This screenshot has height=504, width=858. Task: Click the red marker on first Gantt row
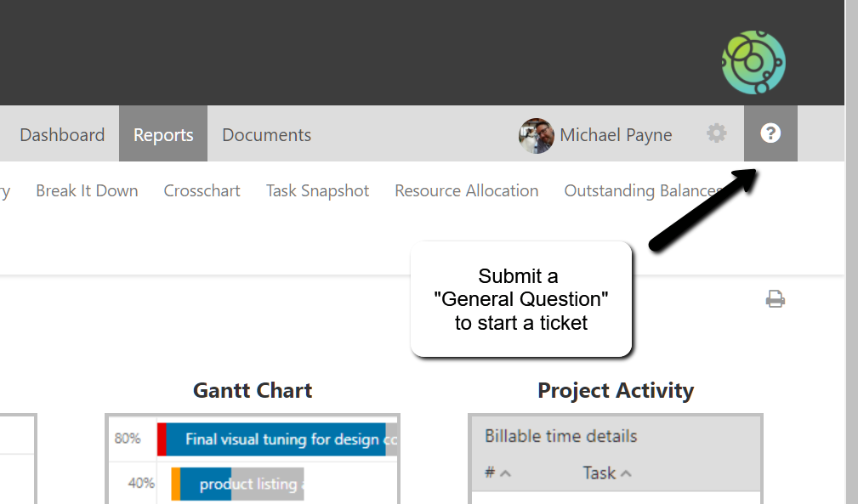(162, 439)
